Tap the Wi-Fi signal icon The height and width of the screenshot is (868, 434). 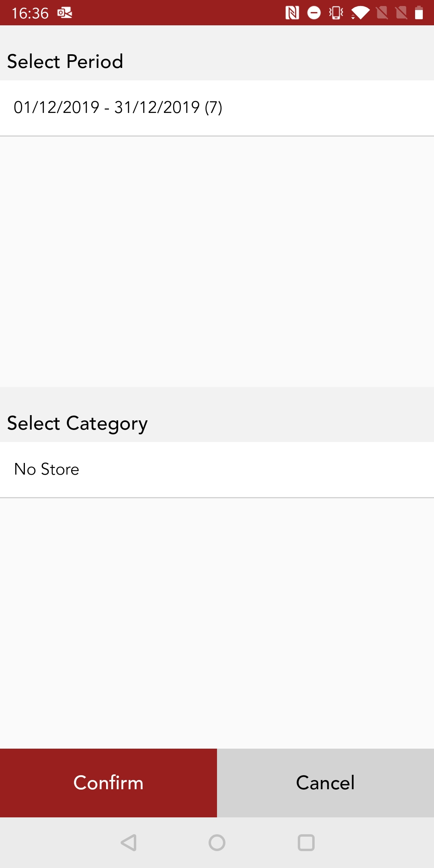point(360,13)
